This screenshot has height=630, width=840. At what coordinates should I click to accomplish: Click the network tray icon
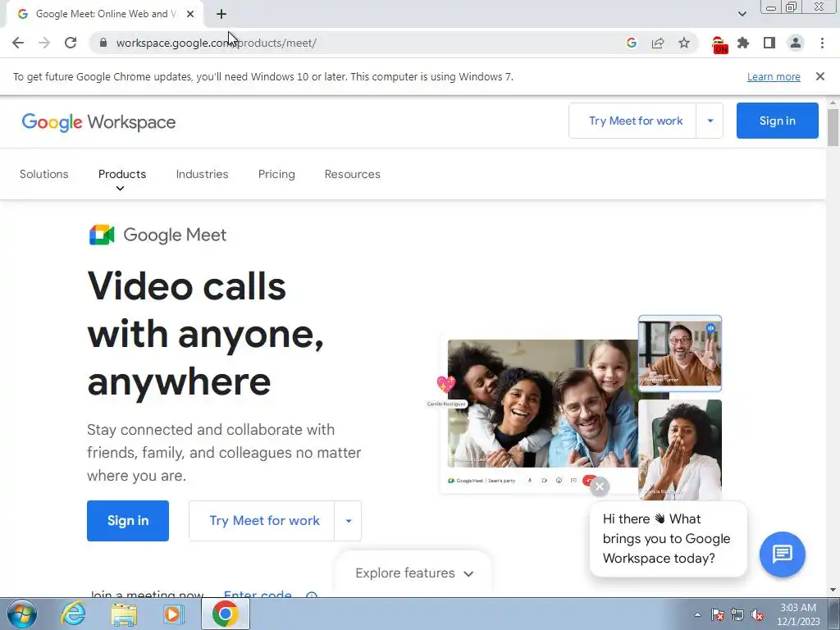coord(737,615)
